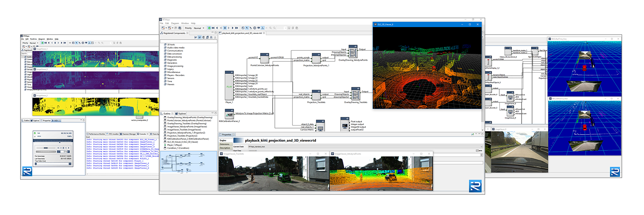Select Data processing category
This screenshot has width=644, height=215.
pyautogui.click(x=173, y=57)
